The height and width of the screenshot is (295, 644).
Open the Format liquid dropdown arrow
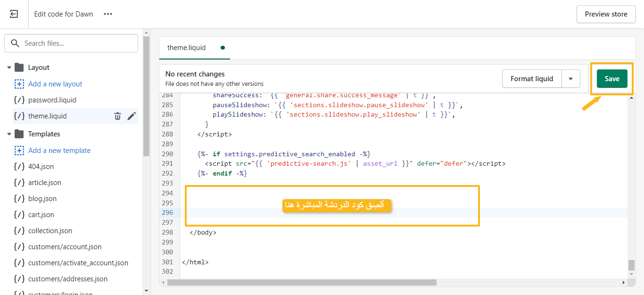coord(570,79)
